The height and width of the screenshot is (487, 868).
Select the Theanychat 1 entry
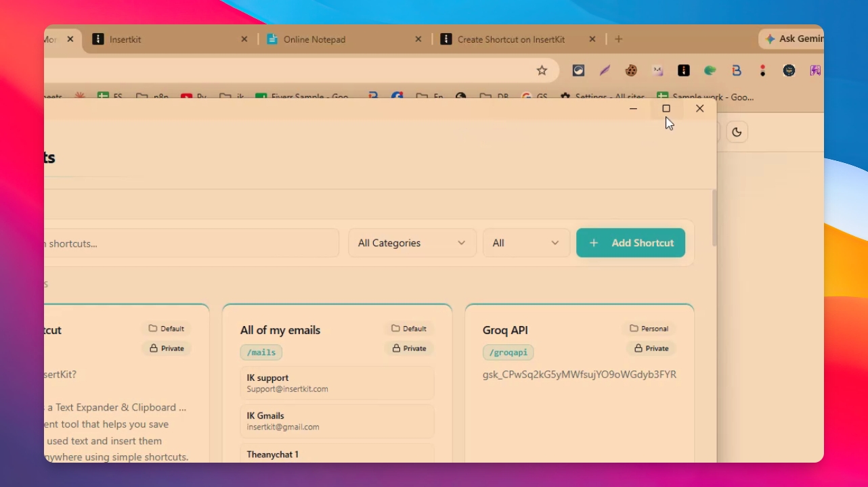(x=337, y=453)
